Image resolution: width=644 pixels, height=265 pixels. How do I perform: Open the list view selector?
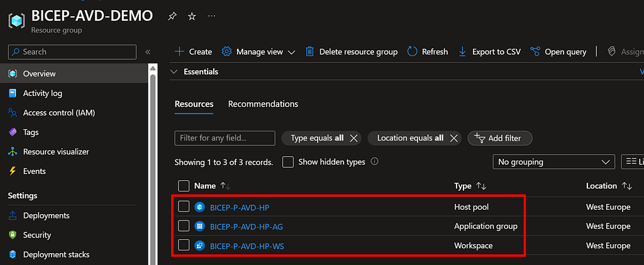633,162
